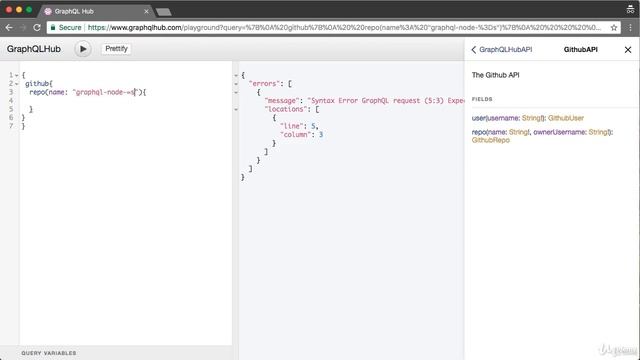Screen dimensions: 640x360
Task: Click the "line": 5 entry in results
Action: [x=299, y=126]
